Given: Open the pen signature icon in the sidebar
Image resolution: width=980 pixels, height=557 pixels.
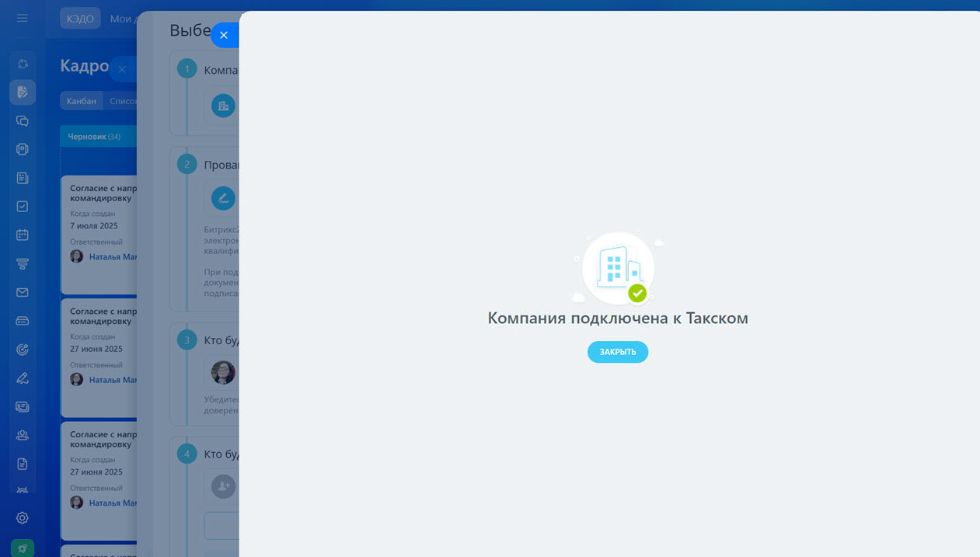Looking at the screenshot, I should pos(23,378).
